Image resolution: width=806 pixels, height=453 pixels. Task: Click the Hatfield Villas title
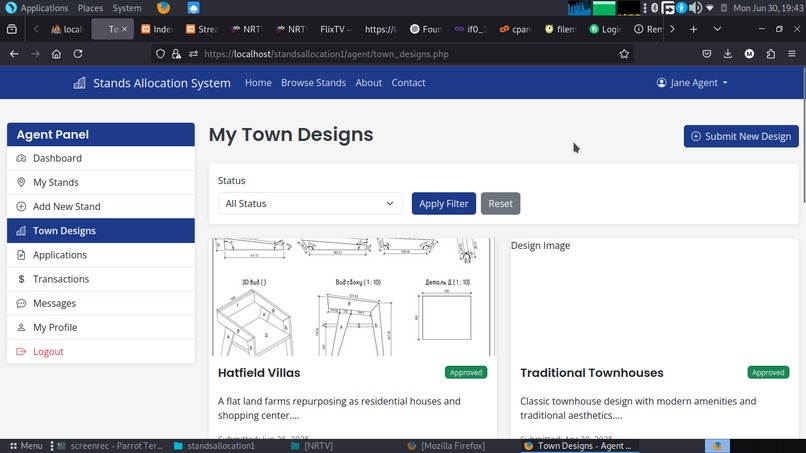click(259, 373)
